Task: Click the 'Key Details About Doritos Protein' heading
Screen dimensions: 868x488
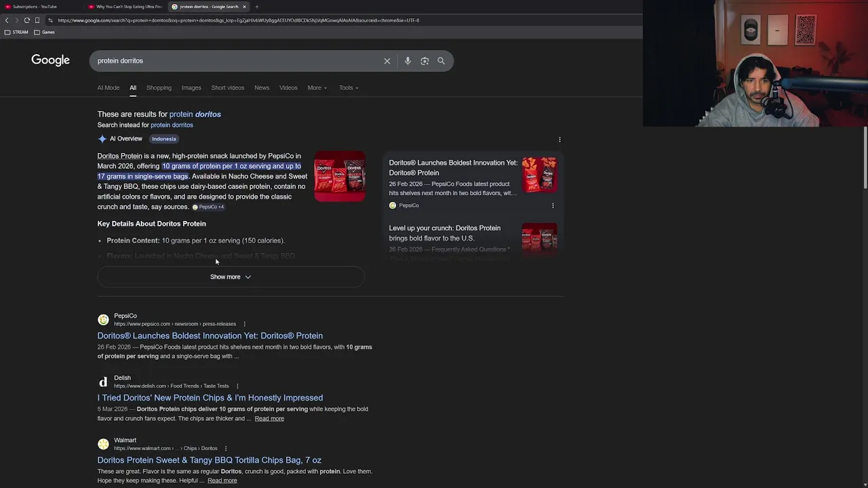Action: (x=152, y=224)
